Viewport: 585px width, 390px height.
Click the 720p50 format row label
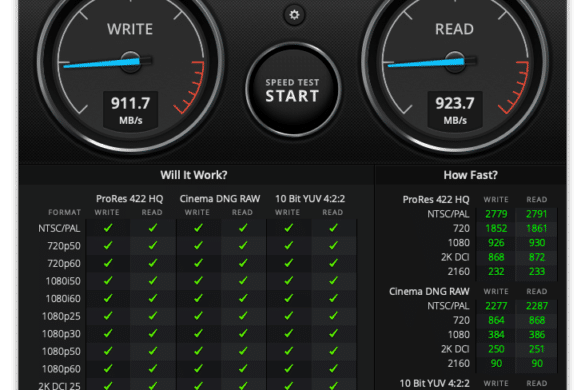[64, 246]
